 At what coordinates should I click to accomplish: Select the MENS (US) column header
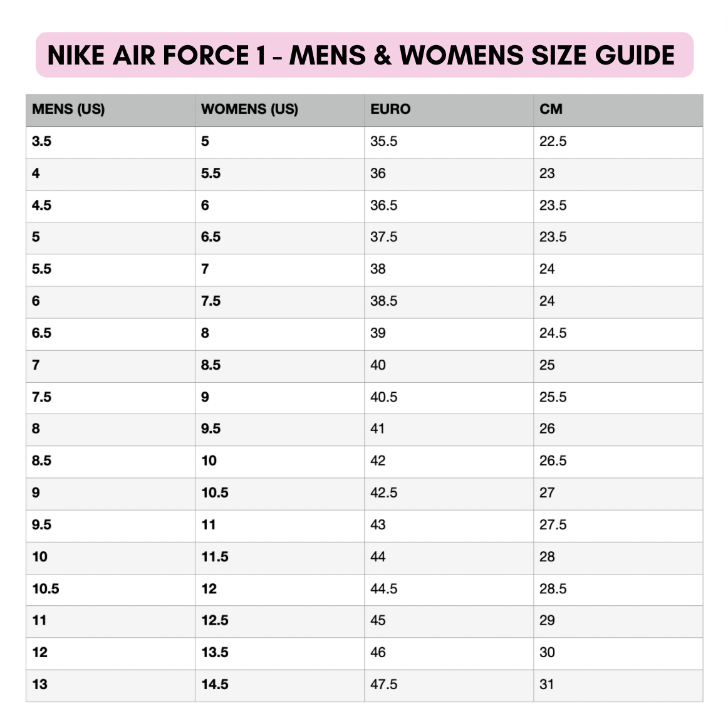[x=68, y=110]
